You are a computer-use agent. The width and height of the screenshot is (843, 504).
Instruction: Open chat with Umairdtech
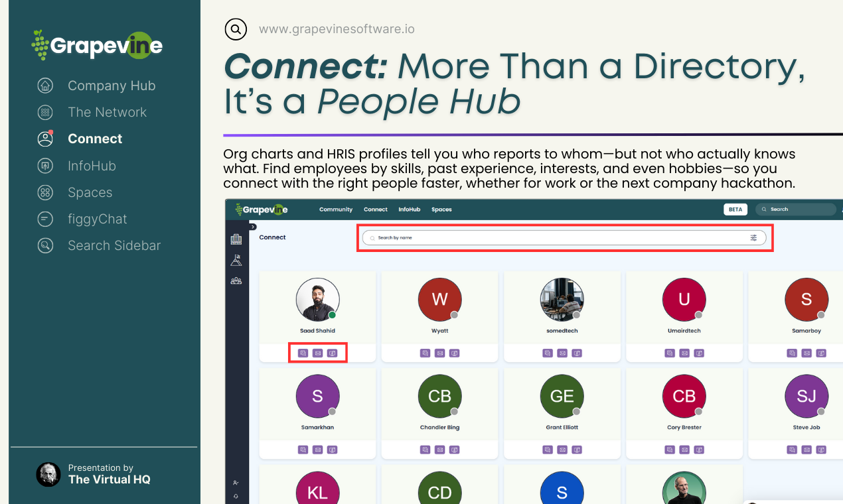(x=669, y=353)
